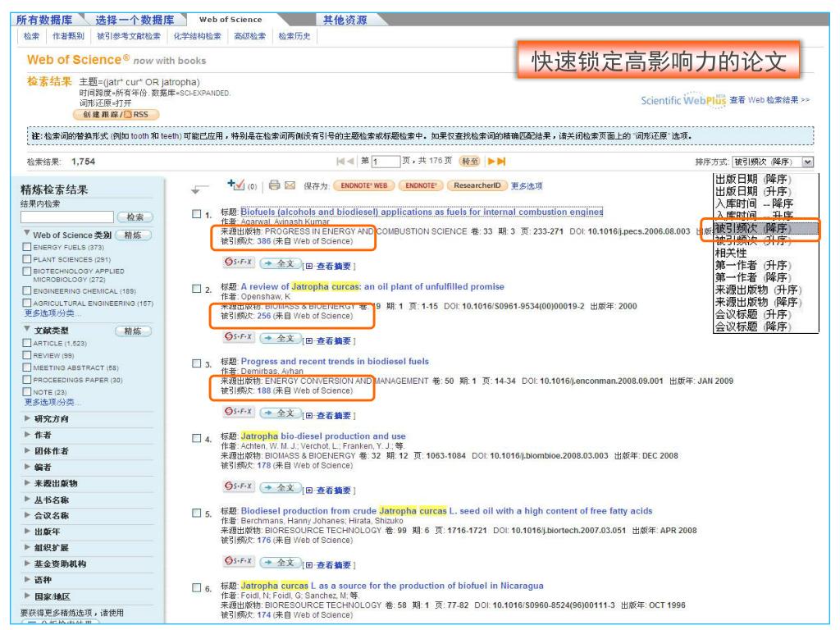840x630 pixels.
Task: Check the box for result 1
Action: pos(197,214)
